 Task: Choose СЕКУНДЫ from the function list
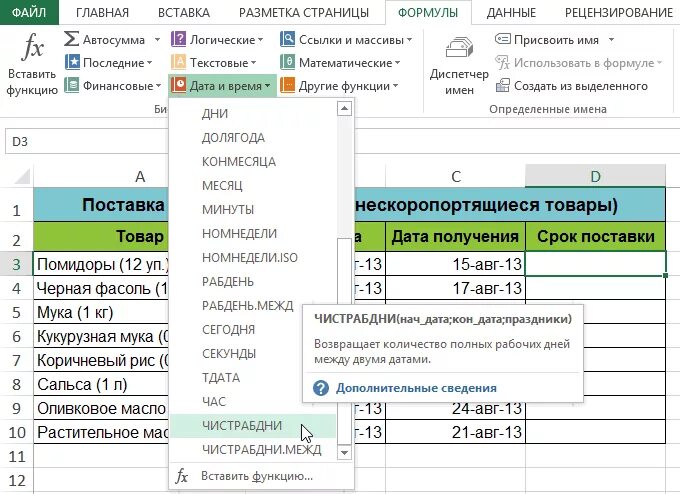pyautogui.click(x=253, y=353)
